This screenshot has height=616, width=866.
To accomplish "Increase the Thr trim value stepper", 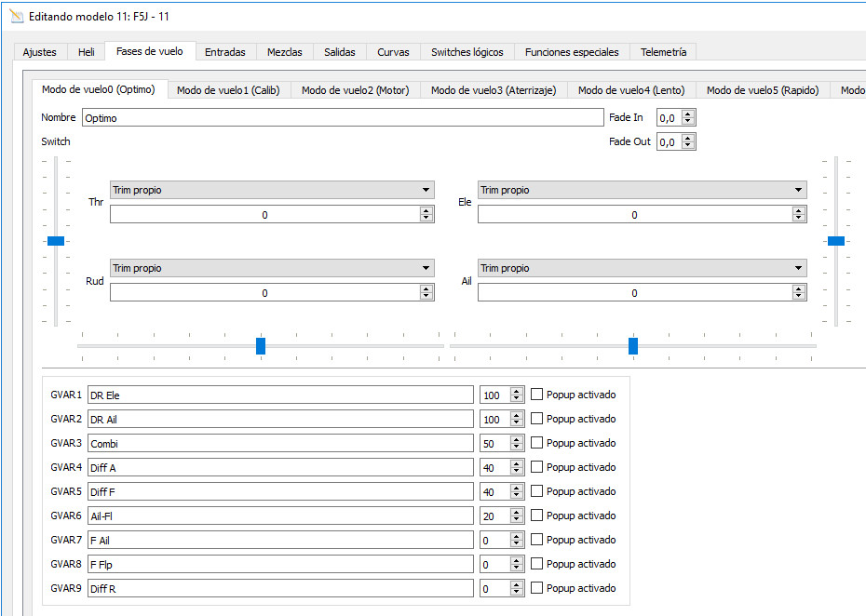I will 426,210.
